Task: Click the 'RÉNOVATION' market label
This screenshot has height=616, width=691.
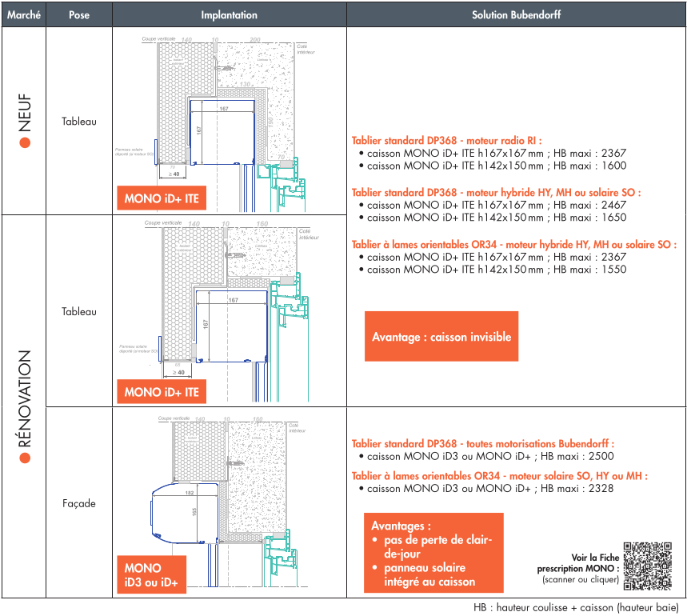Action: (25, 399)
